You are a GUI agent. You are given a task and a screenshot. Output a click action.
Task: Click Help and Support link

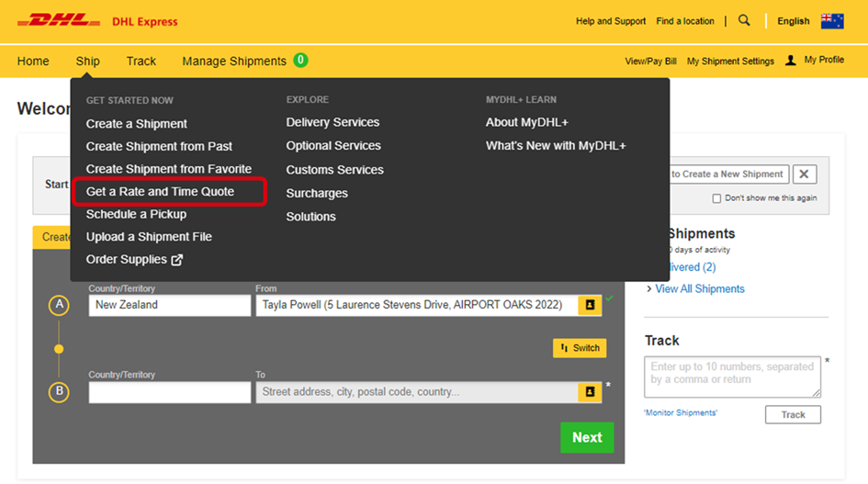point(611,21)
